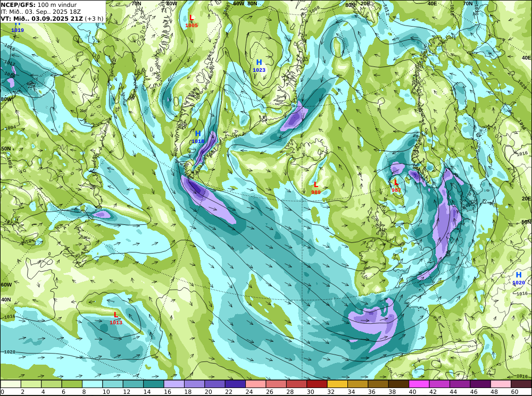Select the '40N' latitude label
The width and height of the screenshot is (532, 396).
pyautogui.click(x=6, y=300)
